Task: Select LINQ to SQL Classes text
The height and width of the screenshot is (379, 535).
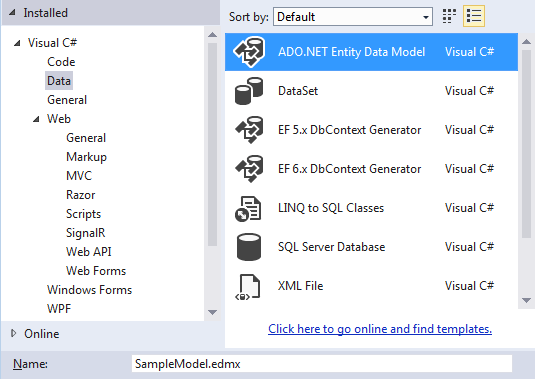Action: [x=331, y=208]
